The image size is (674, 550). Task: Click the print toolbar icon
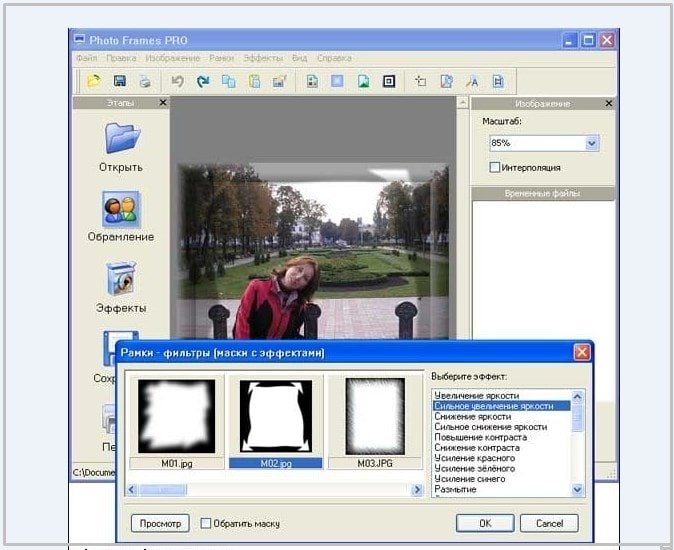tap(146, 81)
